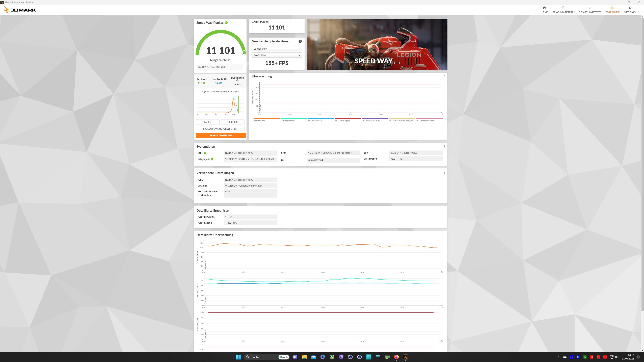644x362 pixels.
Task: Open Belastungstests chart icon
Action: 590,8
